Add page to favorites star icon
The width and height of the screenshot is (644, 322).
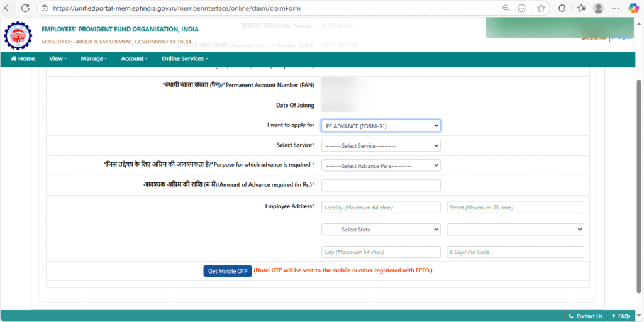[x=541, y=8]
